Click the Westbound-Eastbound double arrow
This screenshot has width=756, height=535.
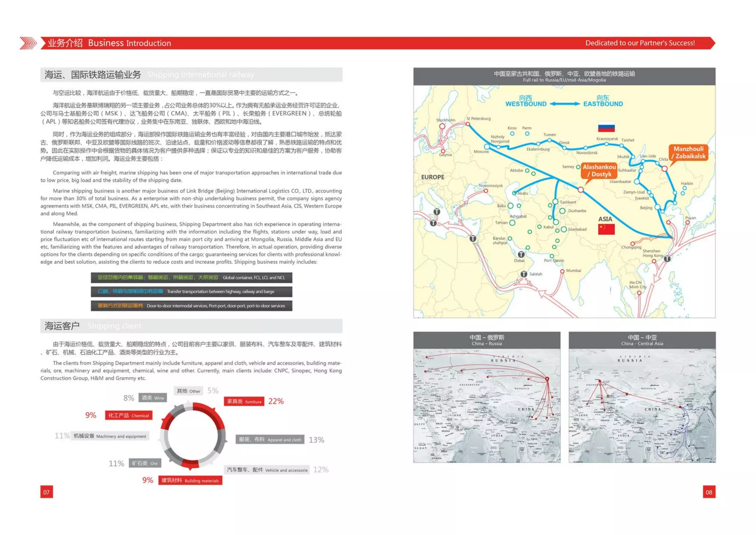point(564,104)
